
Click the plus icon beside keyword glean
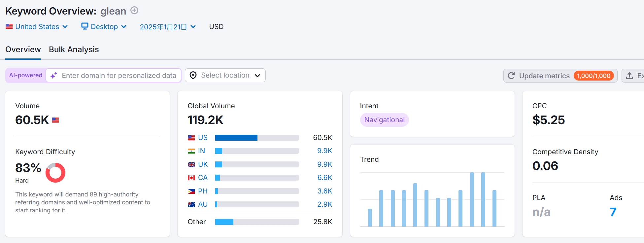134,11
